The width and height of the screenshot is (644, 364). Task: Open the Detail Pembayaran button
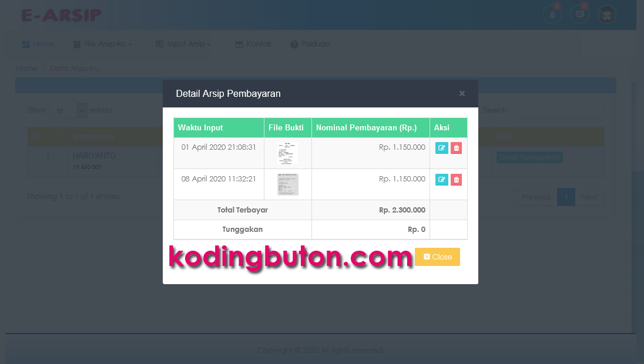[529, 157]
